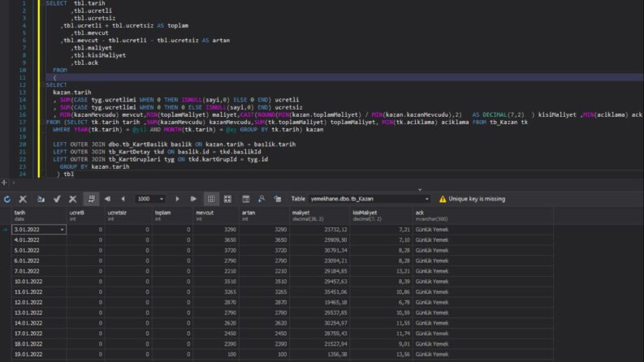Switch to grid view
This screenshot has height=362, width=644.
[211, 199]
